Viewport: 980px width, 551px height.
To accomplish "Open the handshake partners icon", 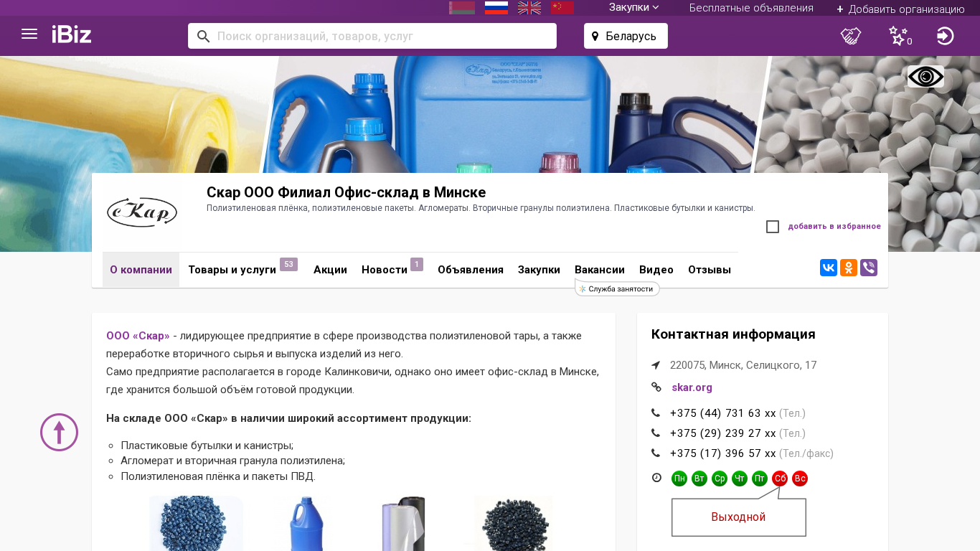I will click(851, 36).
